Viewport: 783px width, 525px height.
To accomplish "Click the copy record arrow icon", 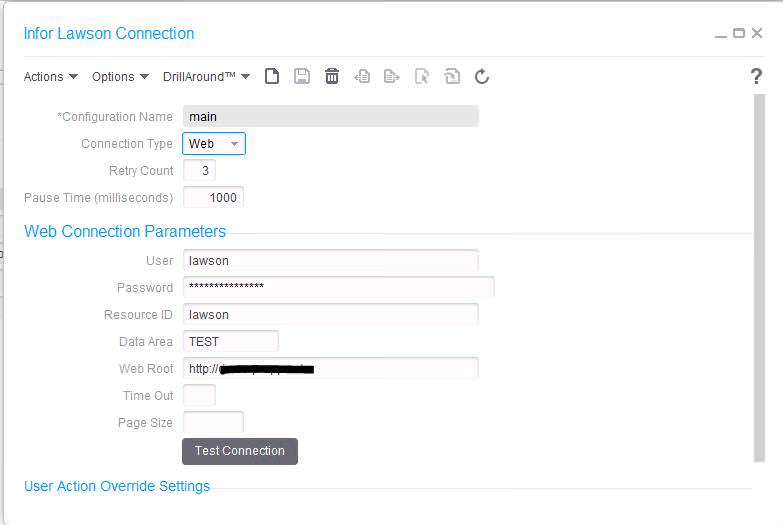I will click(452, 76).
